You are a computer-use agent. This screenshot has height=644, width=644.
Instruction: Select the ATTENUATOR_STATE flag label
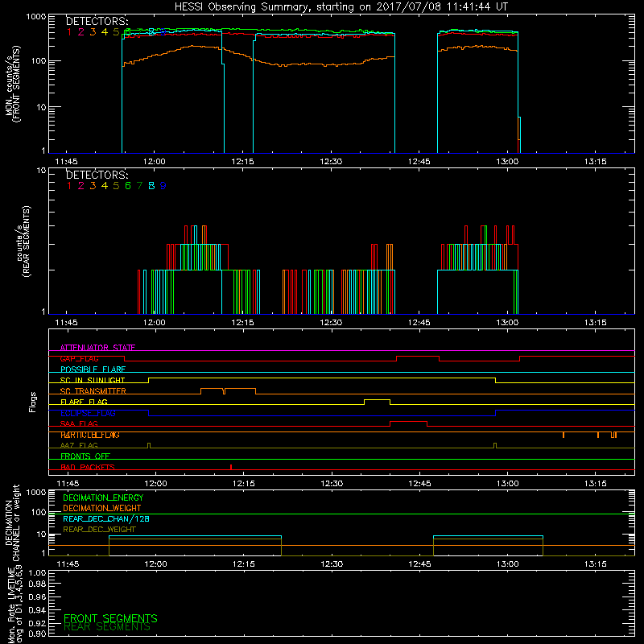click(x=97, y=348)
